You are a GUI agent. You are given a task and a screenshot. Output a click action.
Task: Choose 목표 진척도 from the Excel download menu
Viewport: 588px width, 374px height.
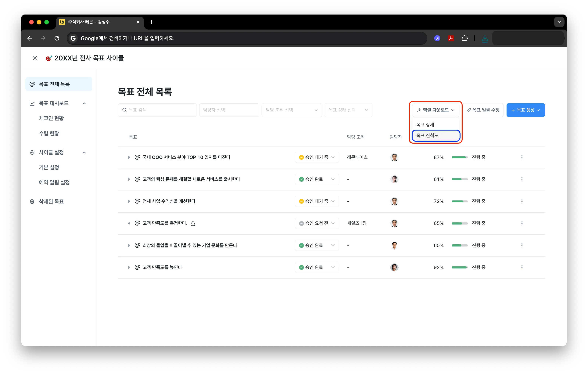(436, 135)
